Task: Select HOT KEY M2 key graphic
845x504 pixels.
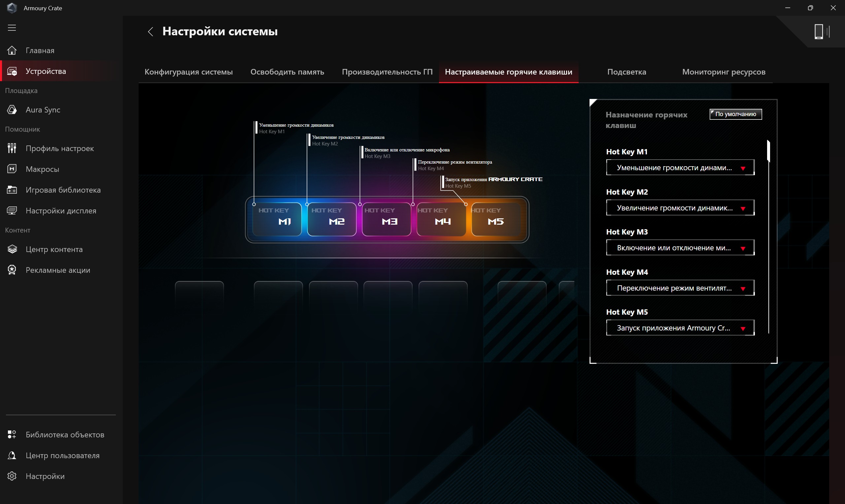Action: click(x=332, y=219)
